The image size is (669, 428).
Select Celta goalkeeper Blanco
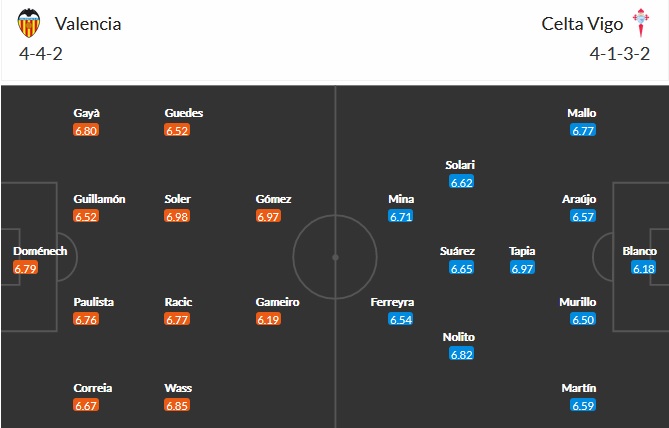[x=639, y=251]
